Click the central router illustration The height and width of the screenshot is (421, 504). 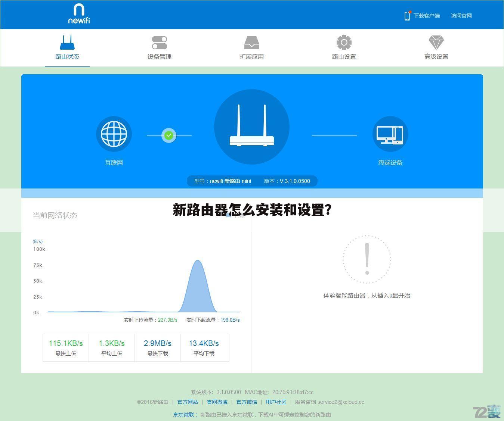(x=252, y=127)
